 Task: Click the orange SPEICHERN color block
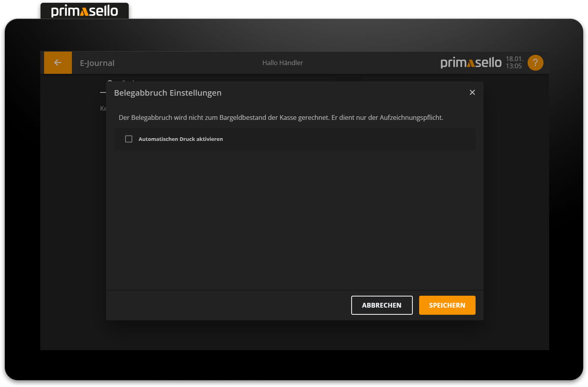[447, 305]
